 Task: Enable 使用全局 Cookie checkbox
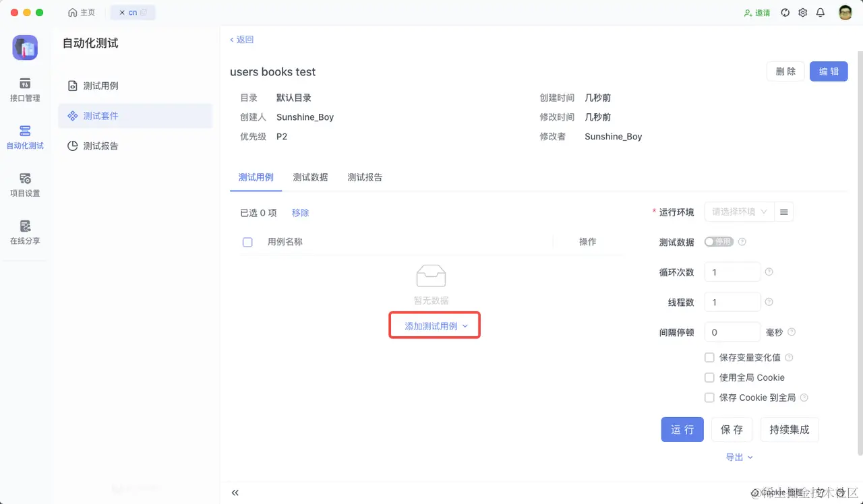pyautogui.click(x=709, y=378)
